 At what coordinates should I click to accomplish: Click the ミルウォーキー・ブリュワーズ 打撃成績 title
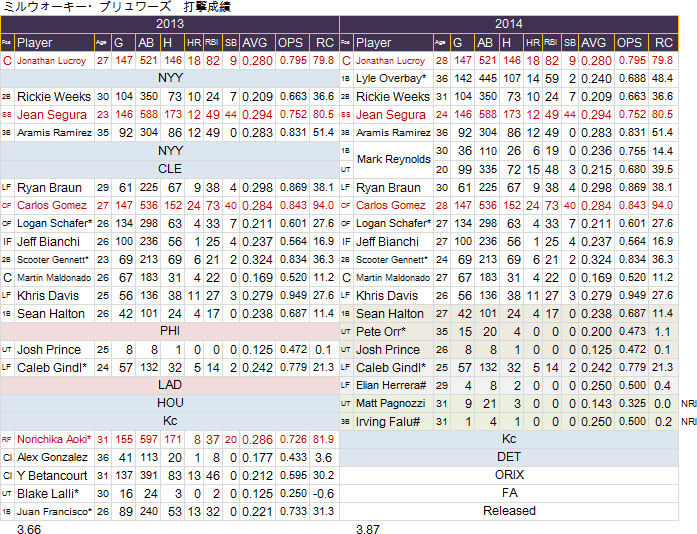click(x=116, y=7)
